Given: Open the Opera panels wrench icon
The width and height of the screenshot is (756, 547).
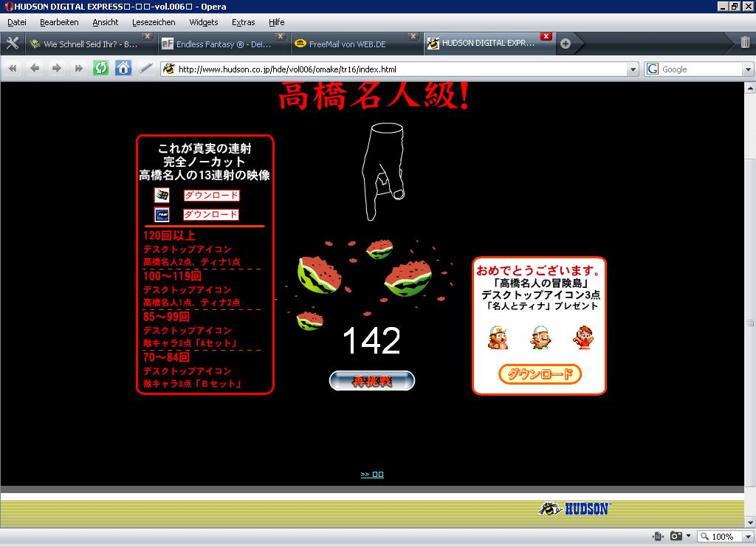Looking at the screenshot, I should pyautogui.click(x=12, y=44).
